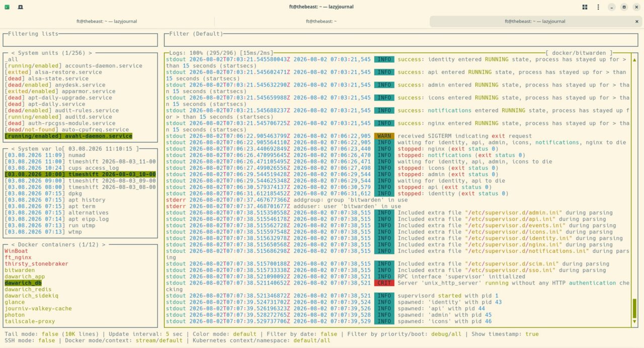Image resolution: width=644 pixels, height=348 pixels.
Task: Click the terminal app icon in title bar
Action: pos(7,7)
